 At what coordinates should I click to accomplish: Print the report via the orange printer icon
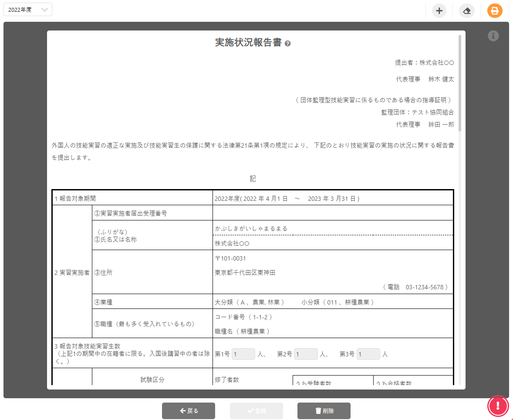click(x=495, y=10)
